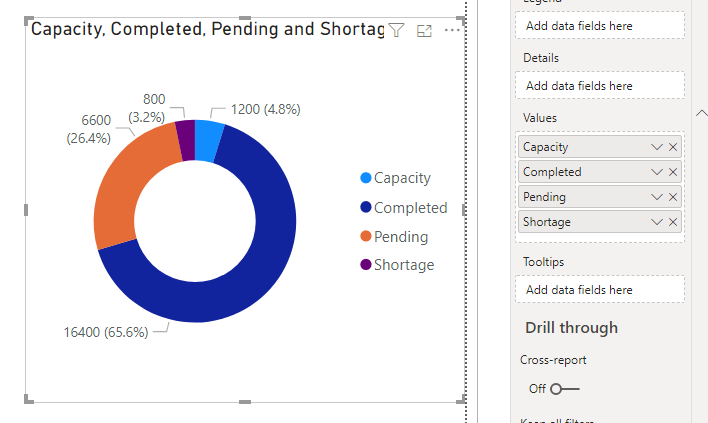The height and width of the screenshot is (423, 708).
Task: Click the Drill through section heading
Action: pyautogui.click(x=571, y=328)
